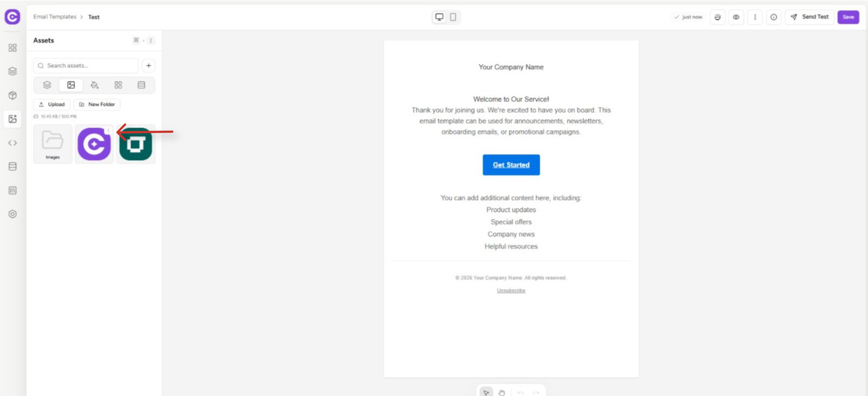Open the cube components sidebar icon
The image size is (868, 396).
point(12,95)
